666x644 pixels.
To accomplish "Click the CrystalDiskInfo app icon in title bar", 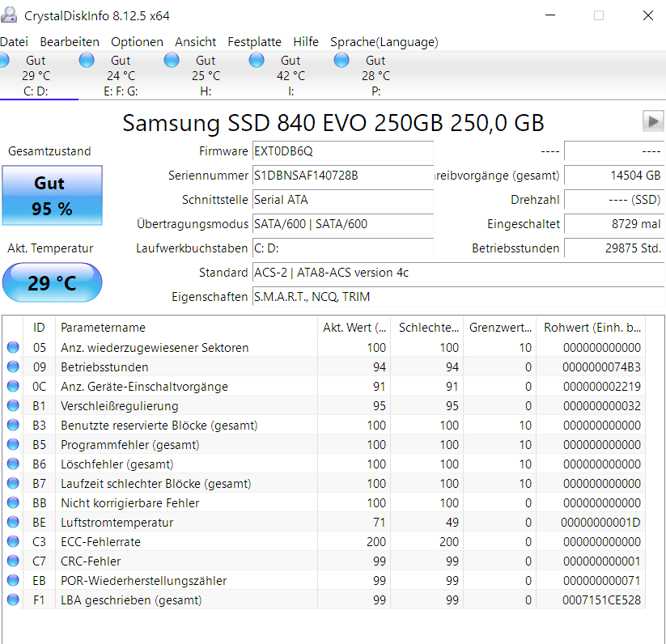I will pyautogui.click(x=11, y=15).
